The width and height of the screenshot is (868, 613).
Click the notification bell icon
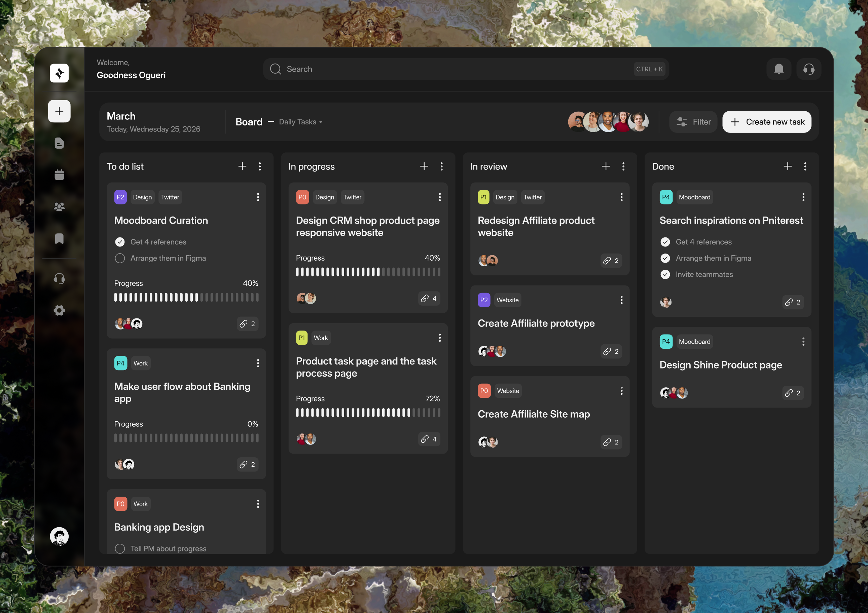[779, 69]
